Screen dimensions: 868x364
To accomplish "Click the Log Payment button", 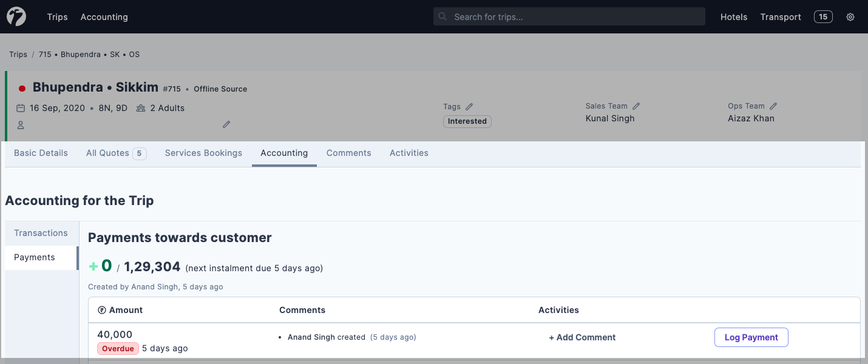I will point(751,337).
